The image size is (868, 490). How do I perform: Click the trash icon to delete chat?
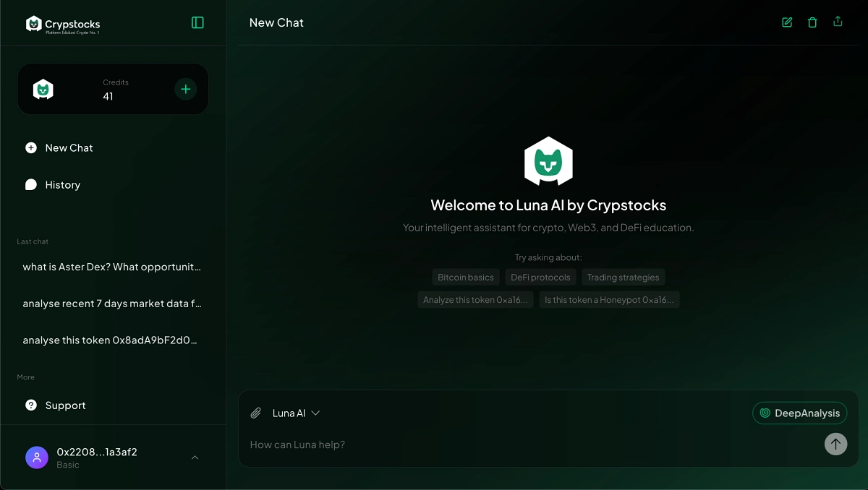click(812, 22)
